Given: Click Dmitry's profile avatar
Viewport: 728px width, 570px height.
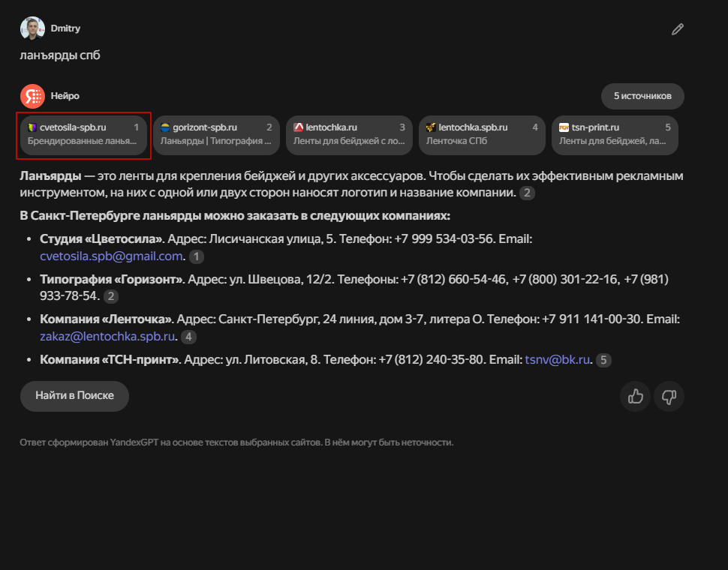Looking at the screenshot, I should [x=32, y=28].
